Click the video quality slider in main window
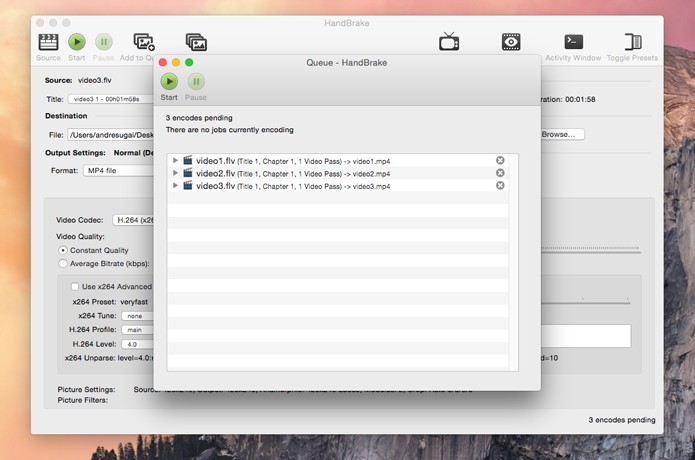This screenshot has width=695, height=460. click(x=590, y=250)
